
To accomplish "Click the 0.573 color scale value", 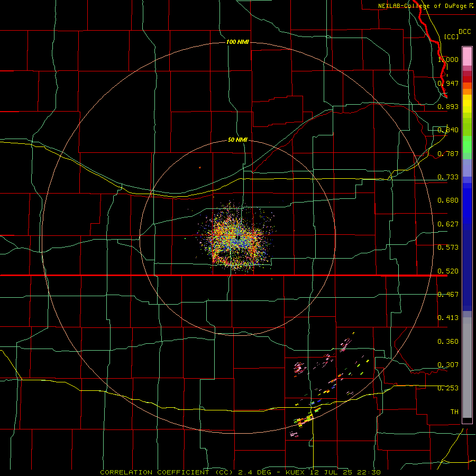I will 448,248.
